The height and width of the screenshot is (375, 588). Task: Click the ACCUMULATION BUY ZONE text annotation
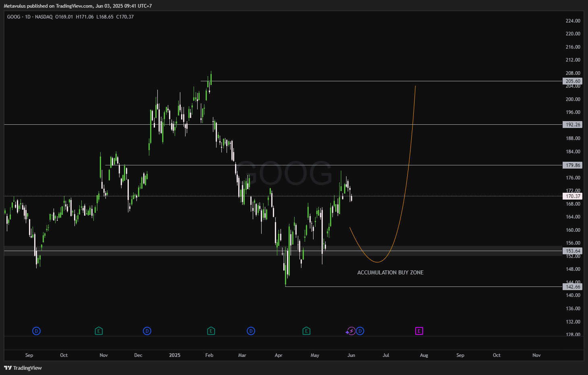390,272
